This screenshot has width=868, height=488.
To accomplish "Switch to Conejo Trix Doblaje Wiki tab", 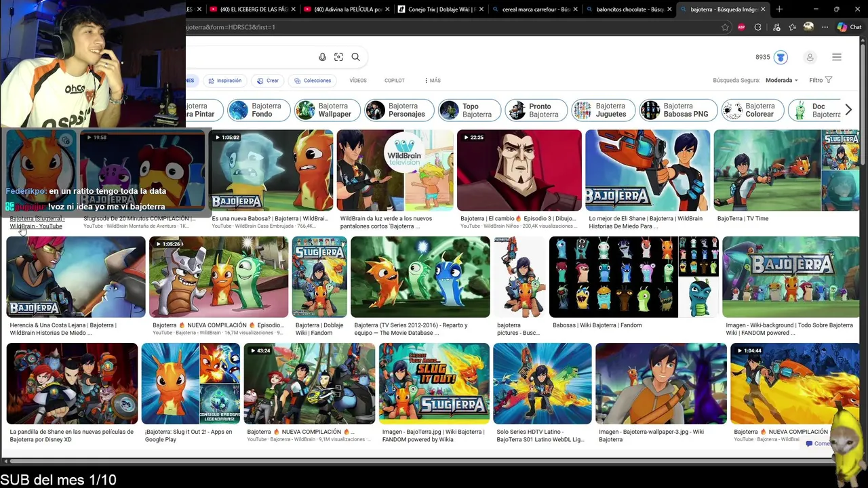I will point(440,9).
